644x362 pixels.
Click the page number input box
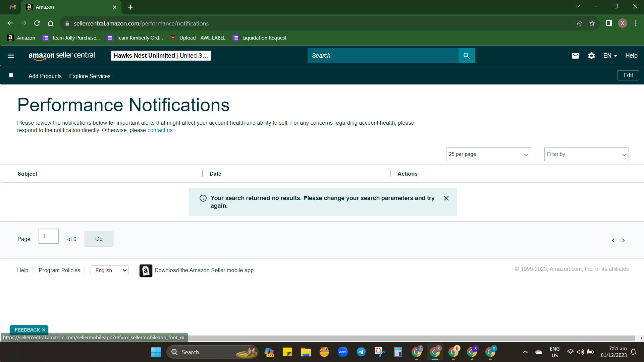pos(49,236)
